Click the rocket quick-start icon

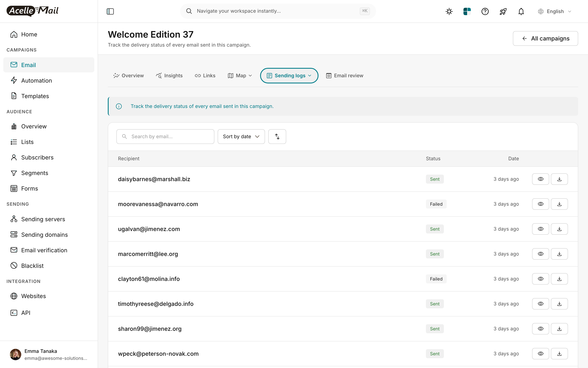[x=503, y=11]
